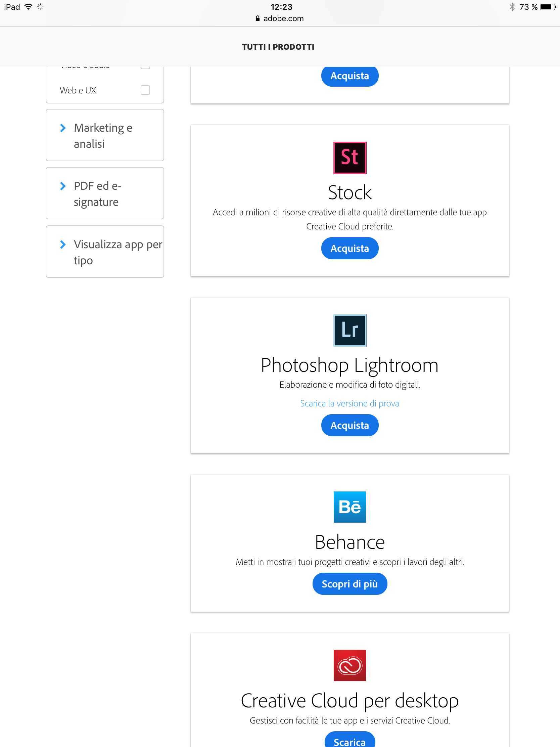
Task: Open Scarica la versione di prova link
Action: tap(349, 403)
